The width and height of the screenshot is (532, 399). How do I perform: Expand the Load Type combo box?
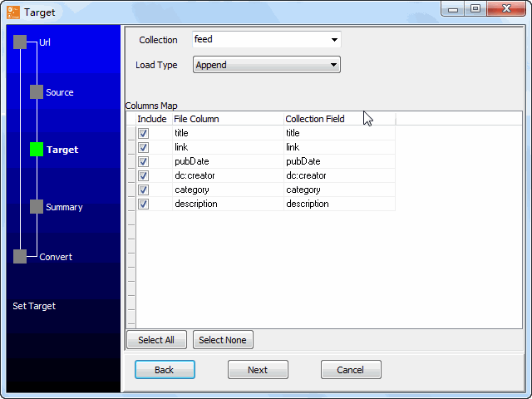pos(333,65)
